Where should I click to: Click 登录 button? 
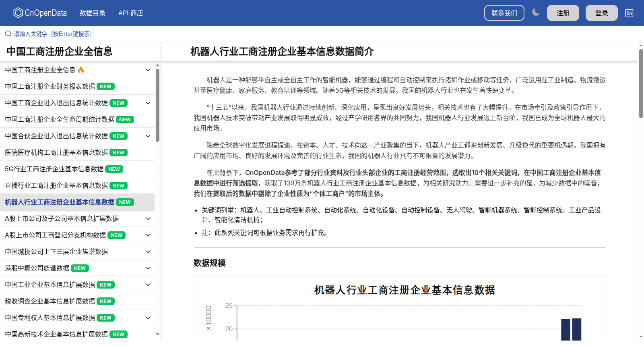coord(602,13)
